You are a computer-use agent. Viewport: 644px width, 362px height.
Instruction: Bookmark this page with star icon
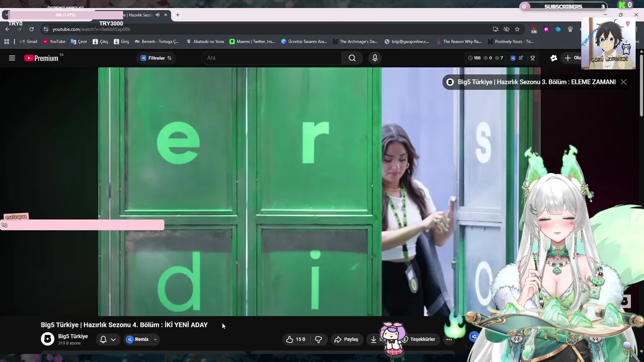point(517,29)
